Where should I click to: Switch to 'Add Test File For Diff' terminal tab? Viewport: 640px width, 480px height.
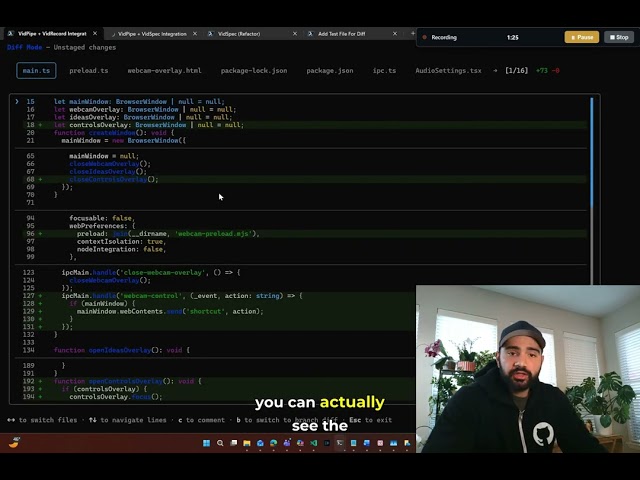tap(342, 34)
